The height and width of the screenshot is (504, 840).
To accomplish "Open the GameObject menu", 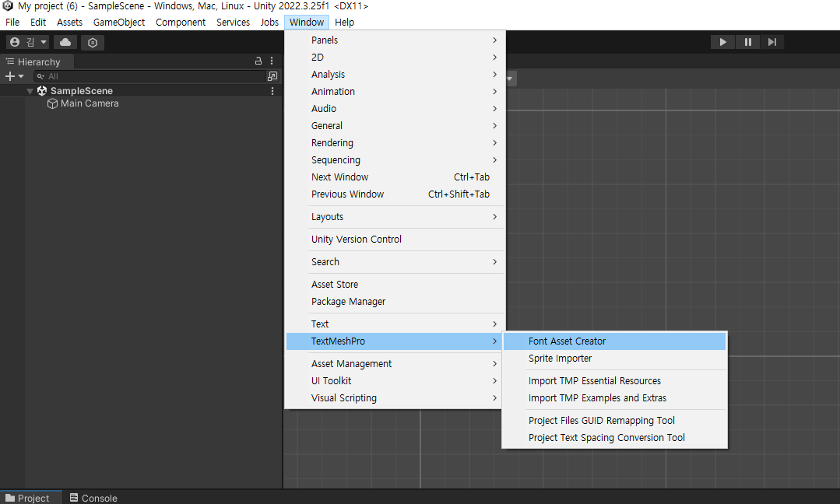I will [x=119, y=22].
